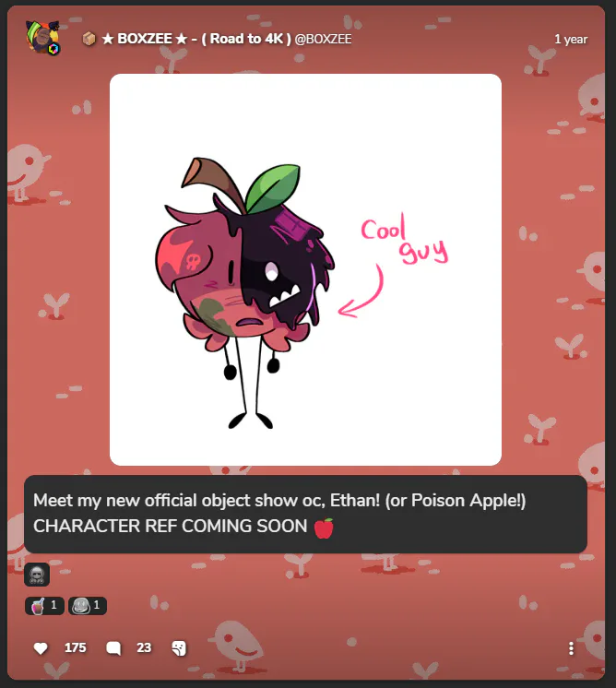Click the 1 year timestamp
The height and width of the screenshot is (688, 616).
[571, 39]
